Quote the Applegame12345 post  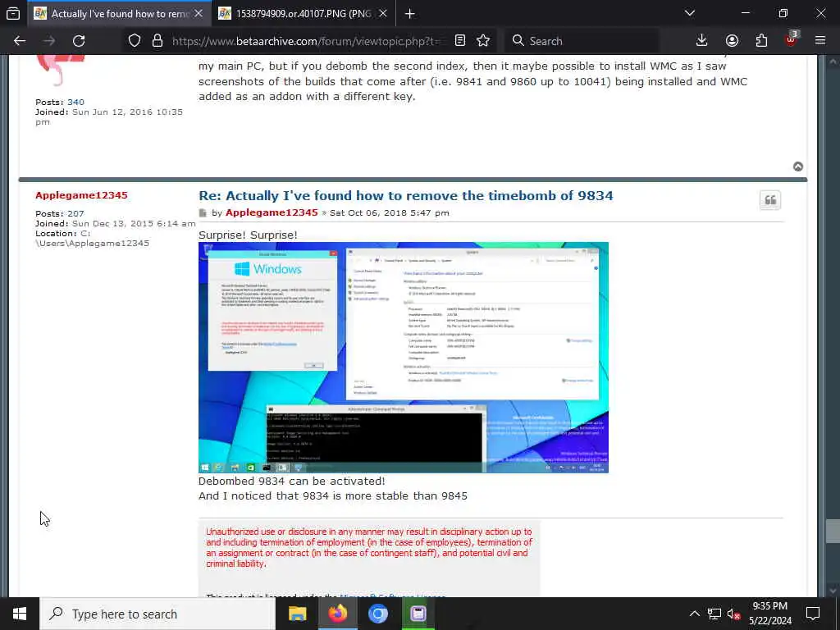pos(770,200)
